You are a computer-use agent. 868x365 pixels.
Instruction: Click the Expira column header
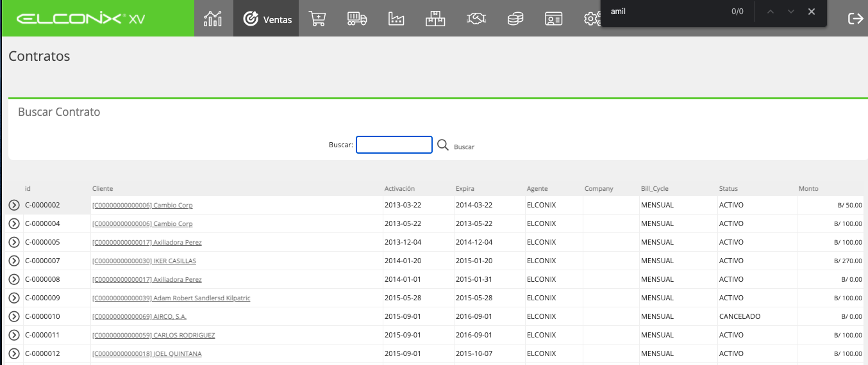(465, 188)
